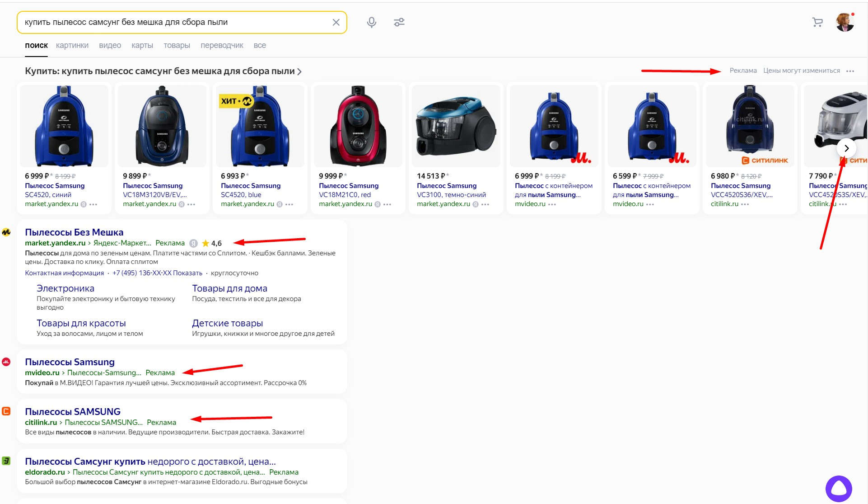Open Citilink VCC4520S36/XEV vacuum image

tap(750, 126)
